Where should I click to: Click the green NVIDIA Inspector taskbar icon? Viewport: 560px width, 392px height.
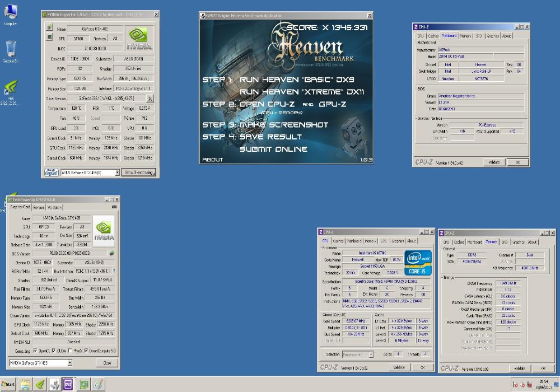(40, 385)
